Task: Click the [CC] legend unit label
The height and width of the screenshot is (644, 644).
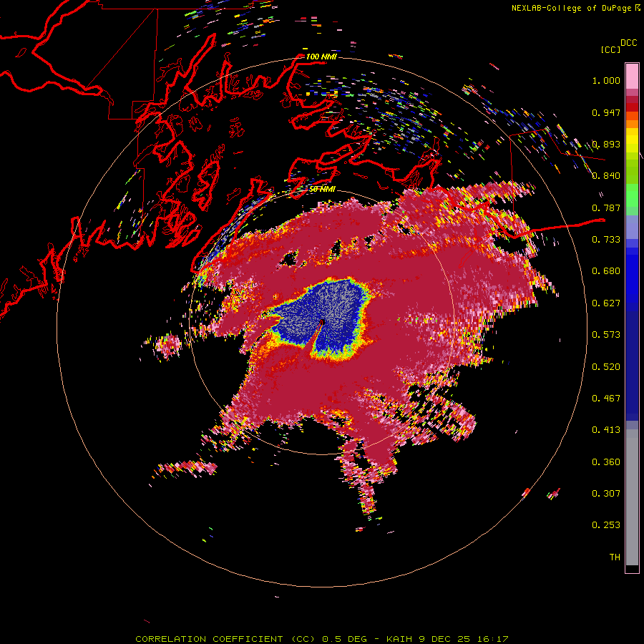Action: (610, 49)
